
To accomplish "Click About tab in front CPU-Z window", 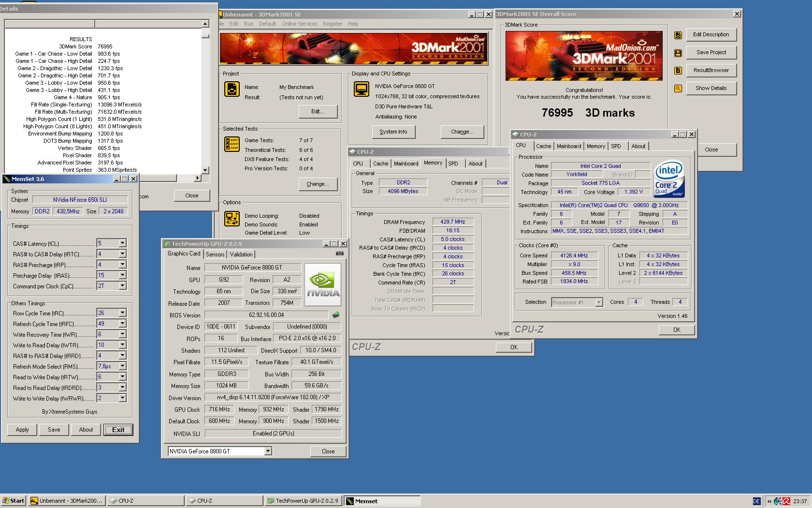I will [x=638, y=146].
